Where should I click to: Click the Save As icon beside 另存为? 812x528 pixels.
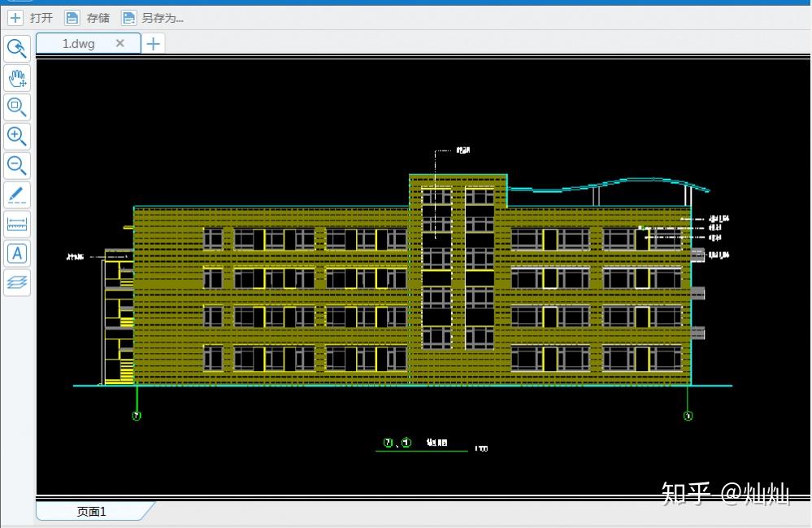click(128, 18)
